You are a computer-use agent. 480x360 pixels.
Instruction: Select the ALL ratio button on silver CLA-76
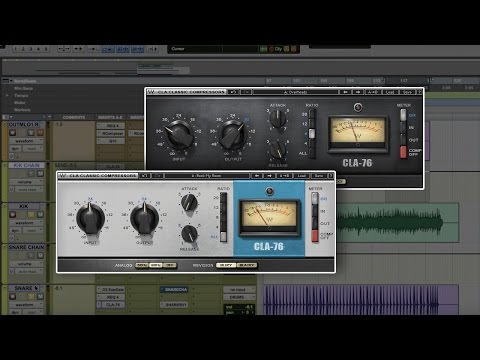[223, 237]
